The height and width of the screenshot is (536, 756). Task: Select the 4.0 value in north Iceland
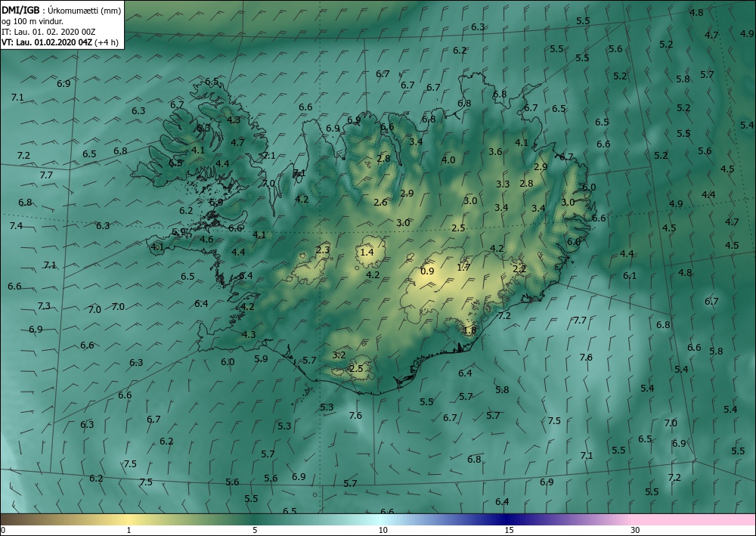pos(448,160)
